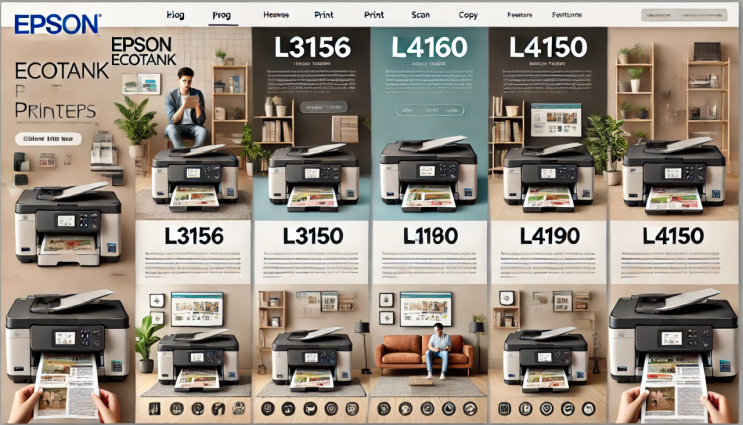Select the underlined Prog tab
The width and height of the screenshot is (743, 425).
click(x=221, y=15)
